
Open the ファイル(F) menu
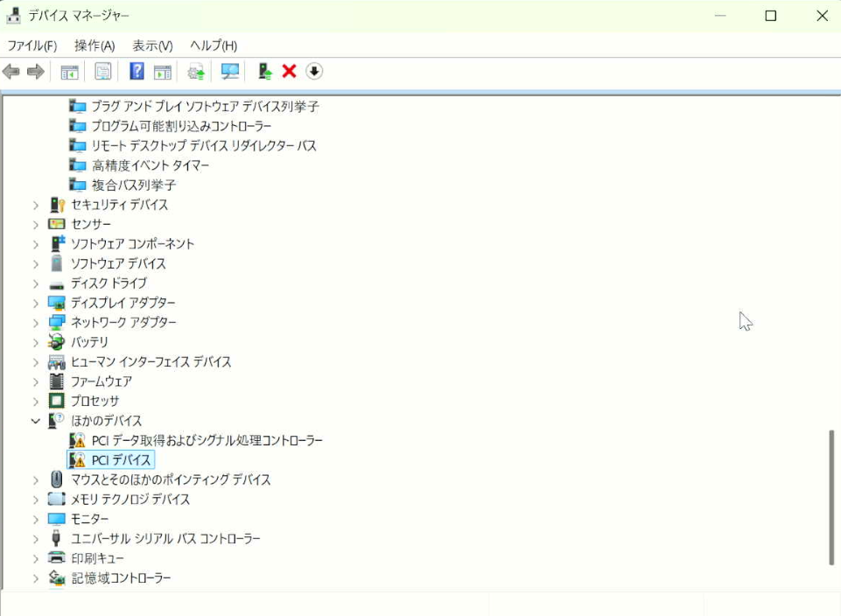point(32,45)
